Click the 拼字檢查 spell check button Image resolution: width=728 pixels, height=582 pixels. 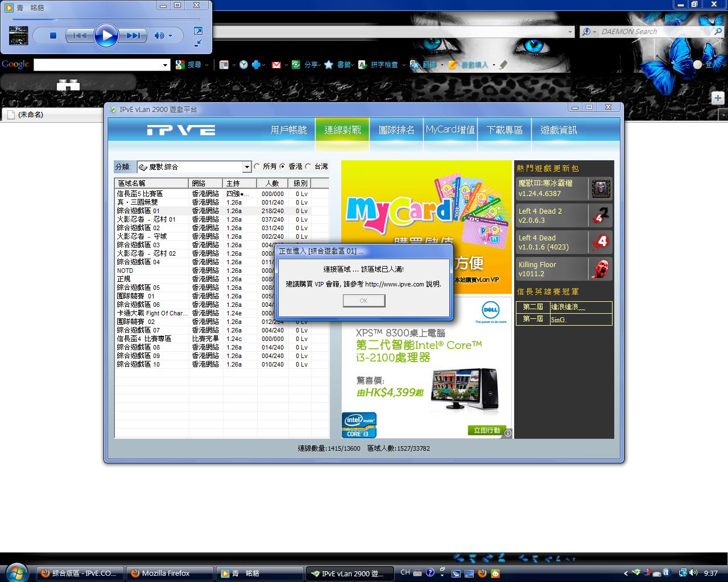point(378,65)
